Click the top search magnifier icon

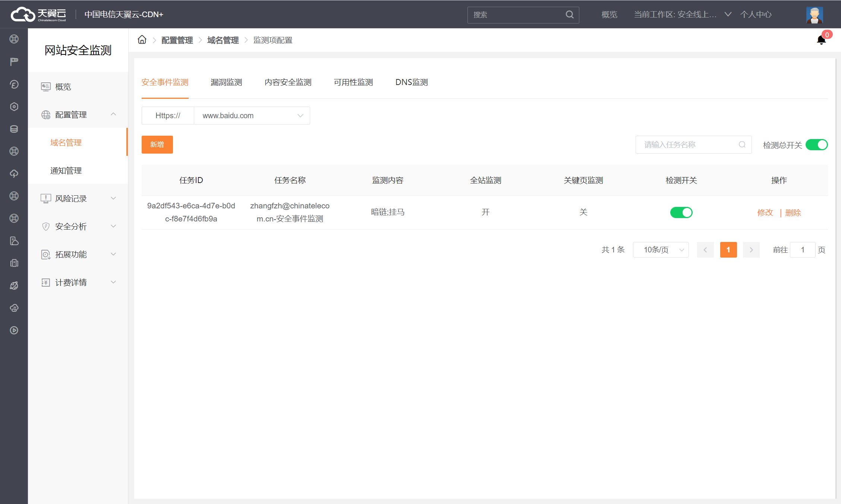click(x=569, y=15)
